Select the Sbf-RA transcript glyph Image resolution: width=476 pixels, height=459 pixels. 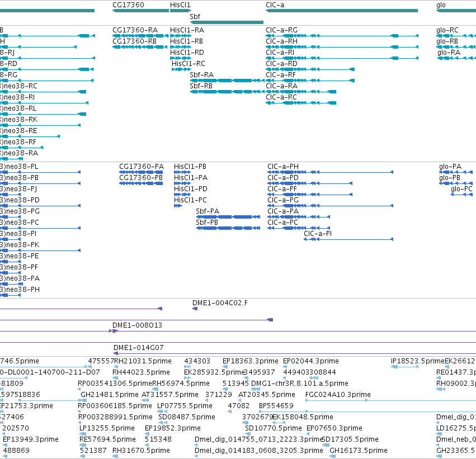pyautogui.click(x=227, y=81)
